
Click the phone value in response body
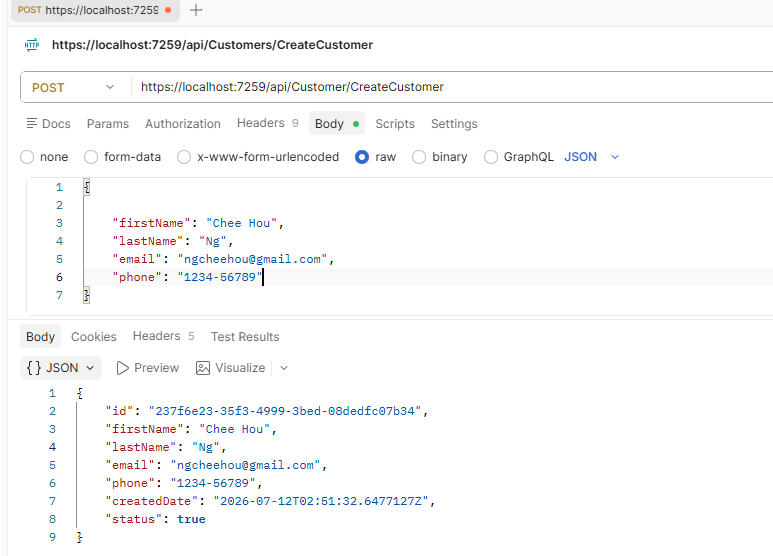213,484
